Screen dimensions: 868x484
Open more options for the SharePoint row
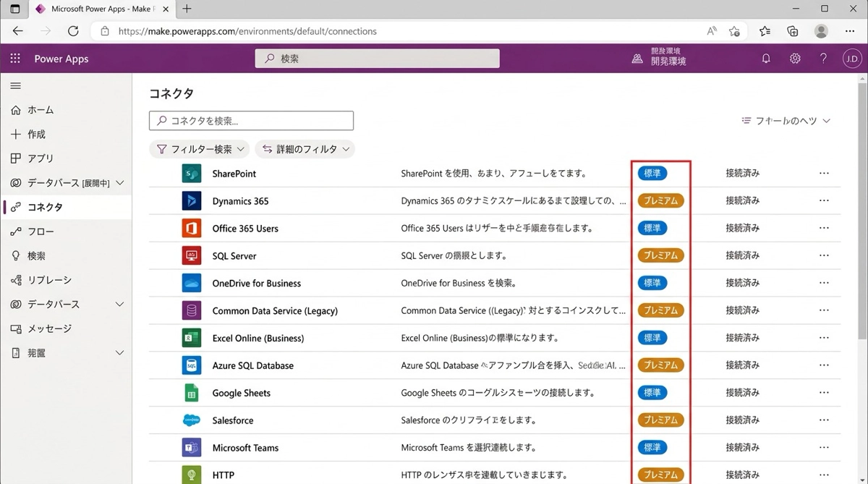(824, 174)
